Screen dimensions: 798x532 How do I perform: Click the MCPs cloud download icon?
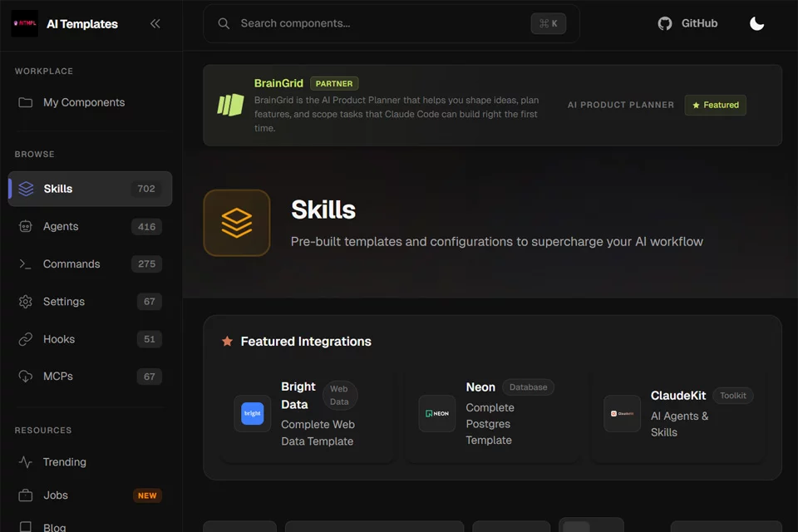[26, 377]
